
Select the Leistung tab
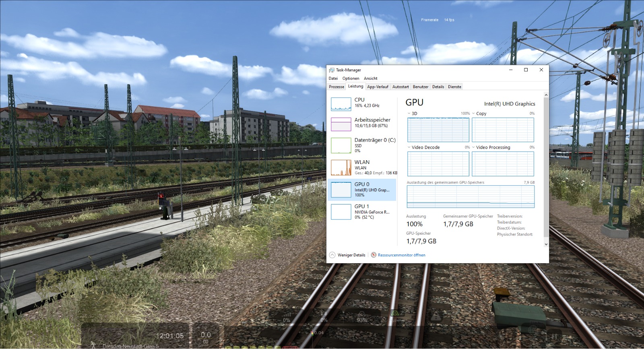(355, 87)
